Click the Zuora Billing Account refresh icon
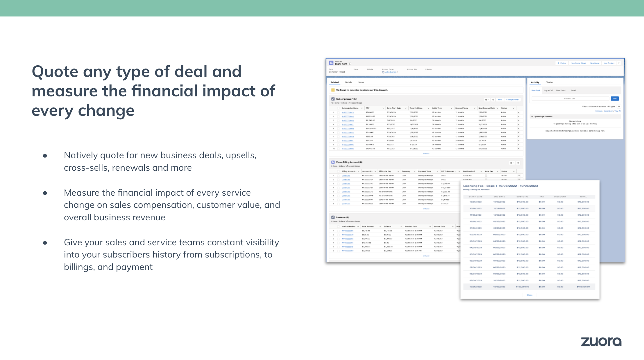644x360 pixels. [518, 163]
